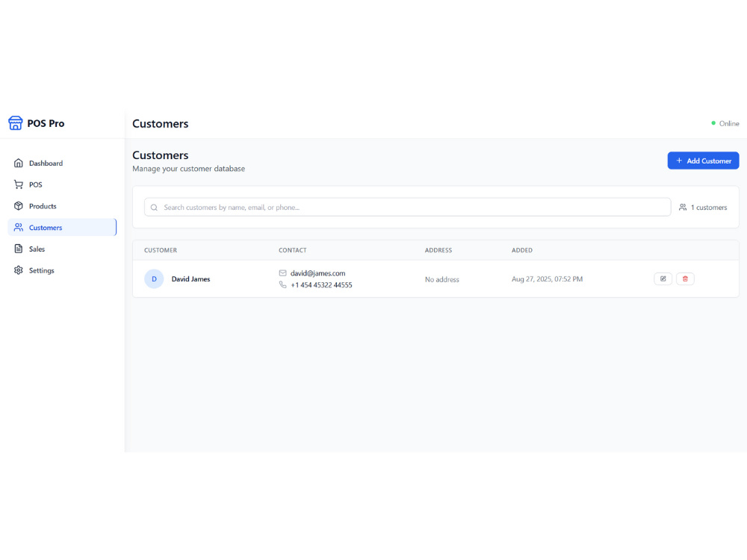Click the Aug 27, 2025 date cell

point(547,279)
